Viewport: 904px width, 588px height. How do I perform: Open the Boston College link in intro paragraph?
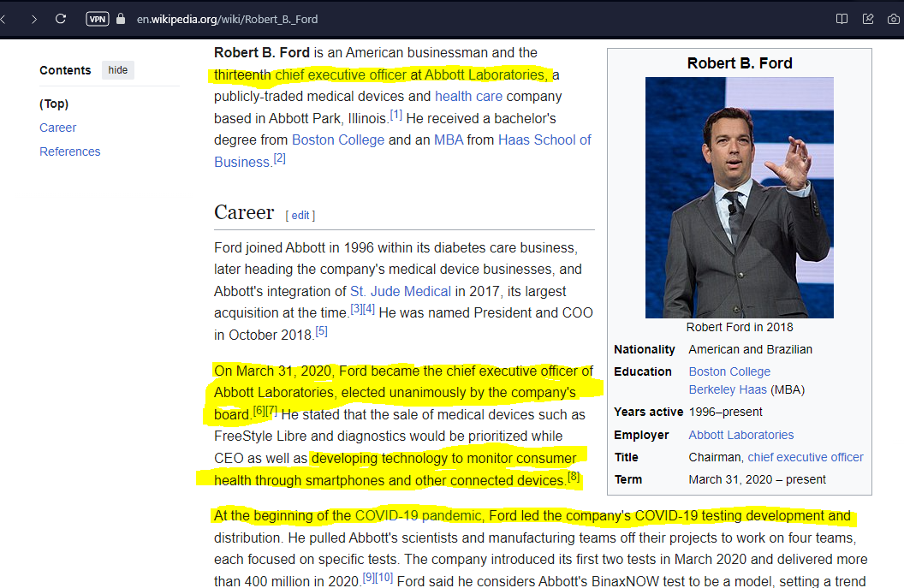pyautogui.click(x=338, y=140)
